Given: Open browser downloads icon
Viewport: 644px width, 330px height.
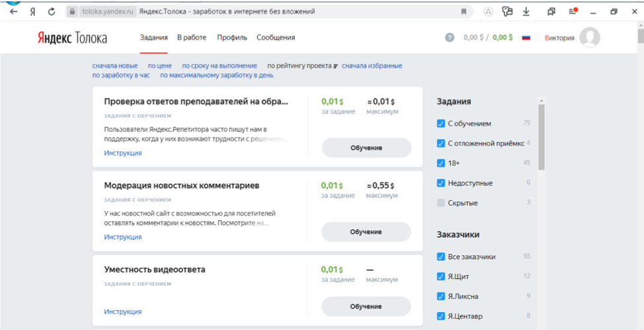Looking at the screenshot, I should [x=526, y=12].
